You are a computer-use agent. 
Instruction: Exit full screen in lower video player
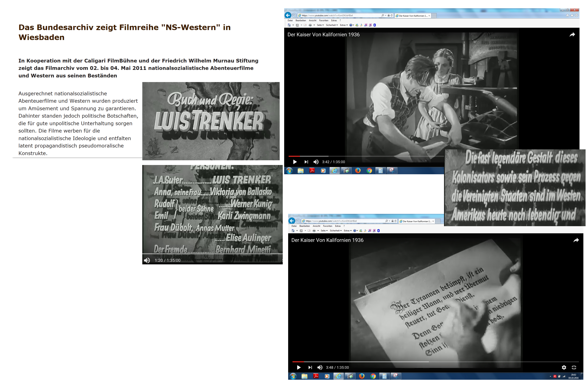[x=574, y=367]
